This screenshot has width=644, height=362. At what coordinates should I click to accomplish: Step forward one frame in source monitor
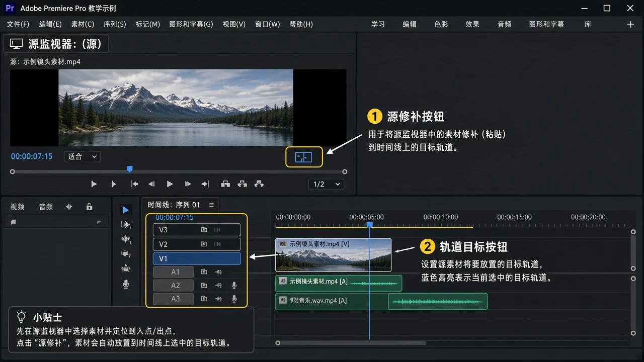click(188, 184)
